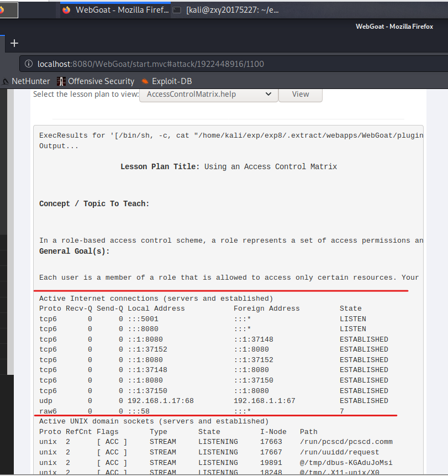Click the NetHunter bookmark icon
The height and width of the screenshot is (476, 448).
[x=6, y=81]
